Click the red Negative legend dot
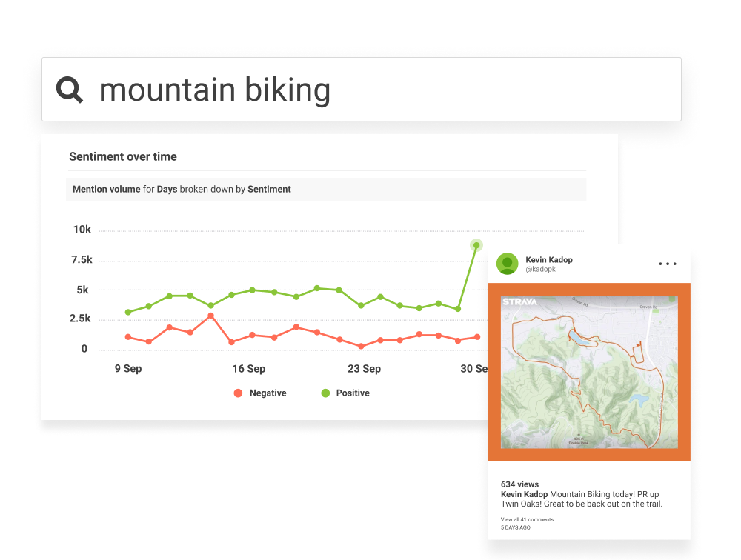Screen dimensions: 741x560 (x=238, y=393)
